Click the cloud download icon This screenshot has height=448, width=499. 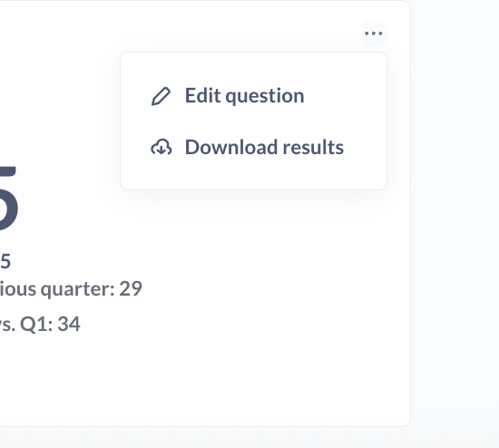pyautogui.click(x=161, y=147)
